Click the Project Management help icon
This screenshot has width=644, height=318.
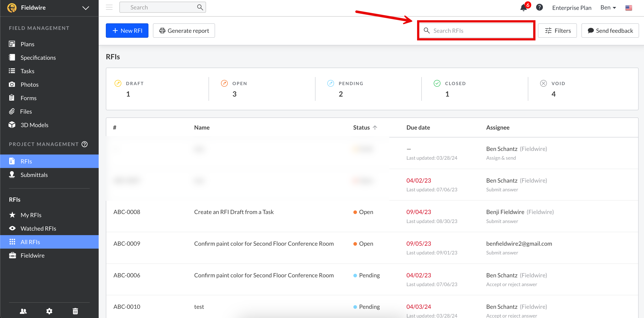(x=85, y=144)
